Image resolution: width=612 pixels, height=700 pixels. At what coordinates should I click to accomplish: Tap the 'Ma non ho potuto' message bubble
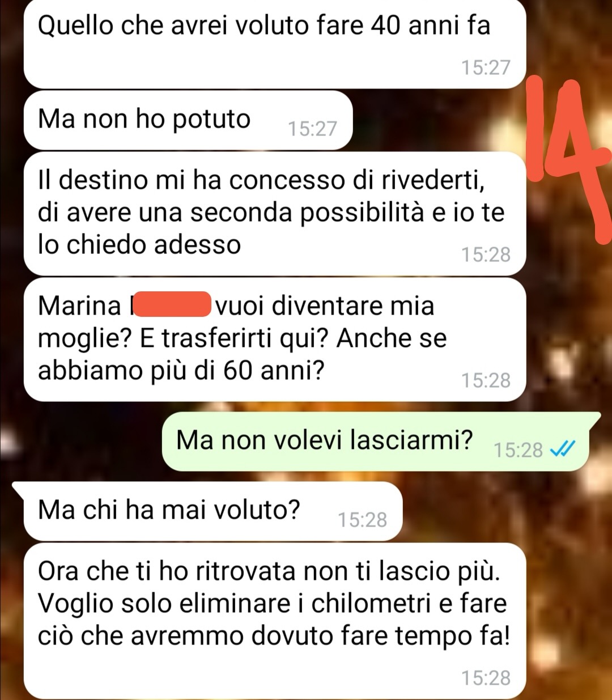tap(188, 120)
